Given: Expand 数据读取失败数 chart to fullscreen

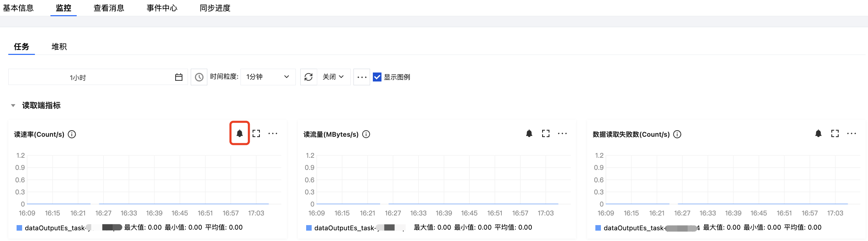Looking at the screenshot, I should coord(835,133).
